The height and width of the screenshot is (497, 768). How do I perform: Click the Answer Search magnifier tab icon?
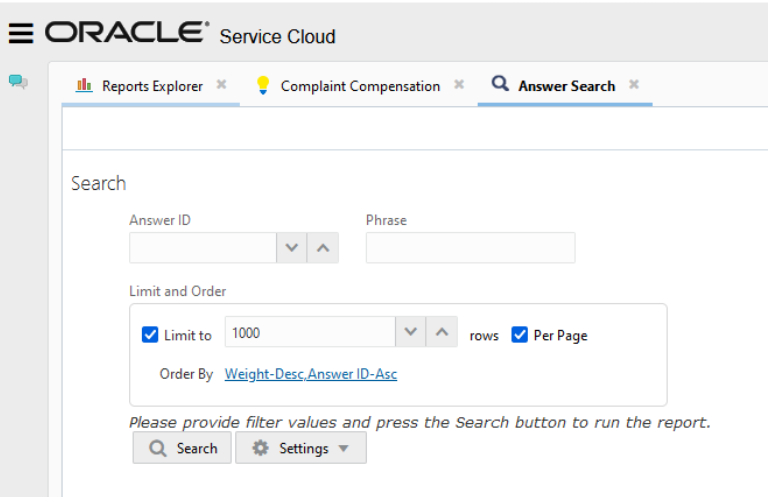[x=500, y=84]
